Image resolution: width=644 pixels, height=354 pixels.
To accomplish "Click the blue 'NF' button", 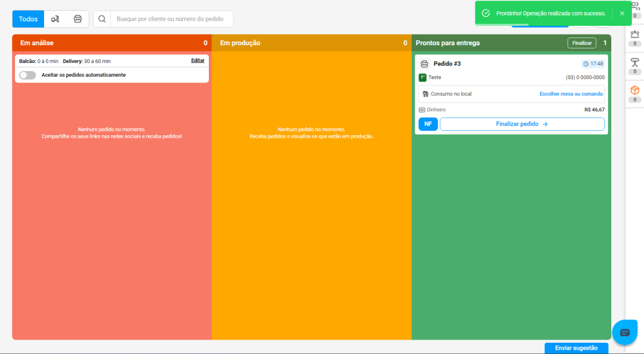I will [428, 124].
